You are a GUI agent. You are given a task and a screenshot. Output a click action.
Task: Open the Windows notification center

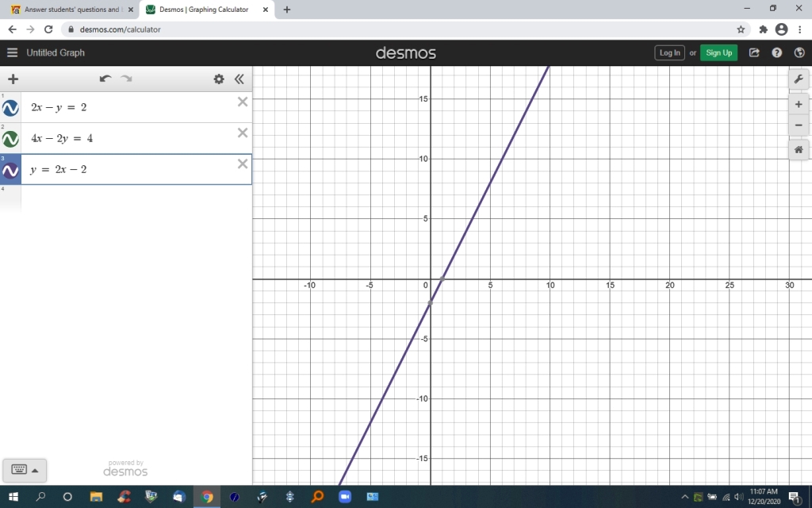coord(795,497)
